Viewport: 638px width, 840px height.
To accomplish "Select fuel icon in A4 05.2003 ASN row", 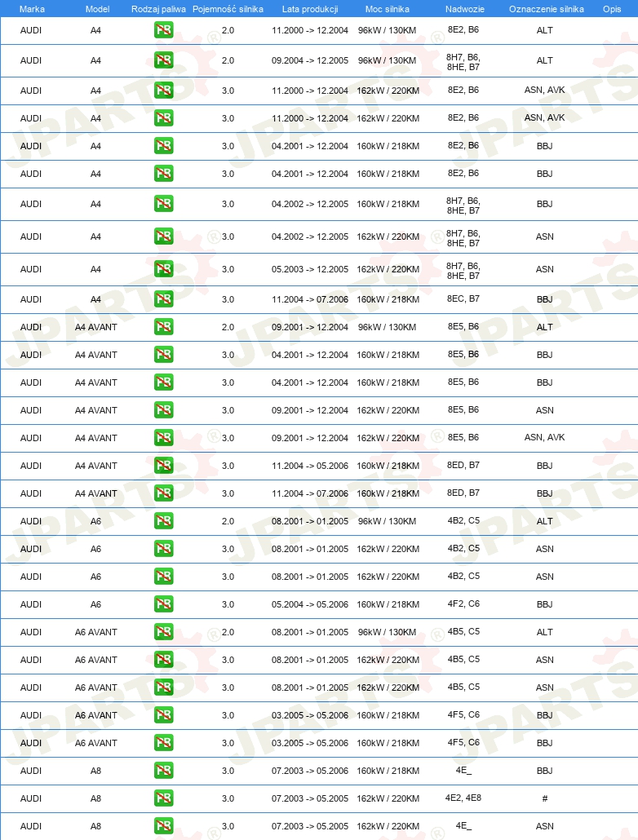I will click(x=163, y=269).
